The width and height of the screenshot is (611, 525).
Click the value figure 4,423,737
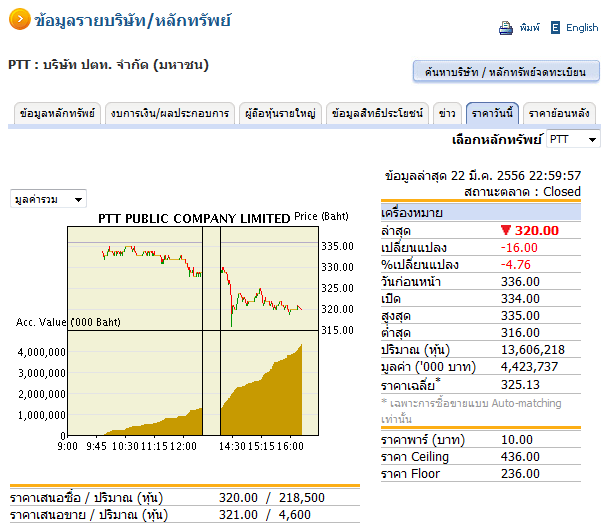[529, 367]
